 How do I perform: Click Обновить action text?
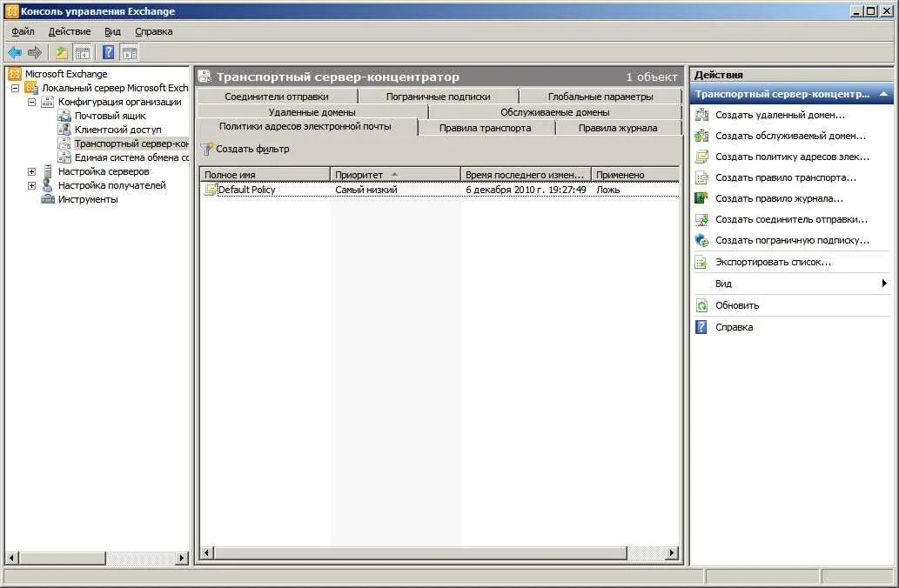(x=737, y=305)
